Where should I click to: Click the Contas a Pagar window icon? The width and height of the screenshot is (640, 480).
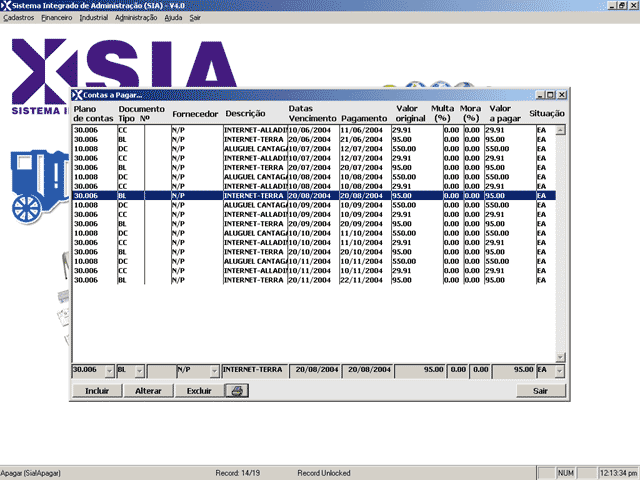[78, 94]
